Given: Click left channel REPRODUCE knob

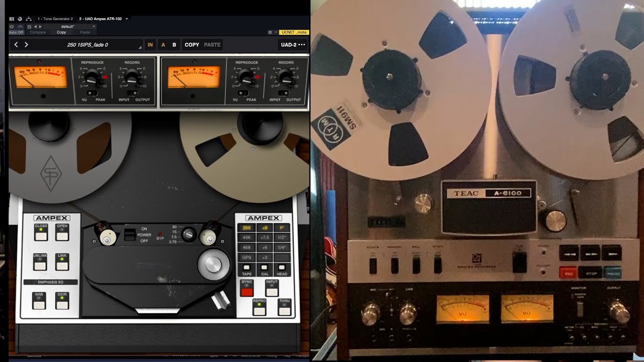Looking at the screenshot, I should 92,77.
